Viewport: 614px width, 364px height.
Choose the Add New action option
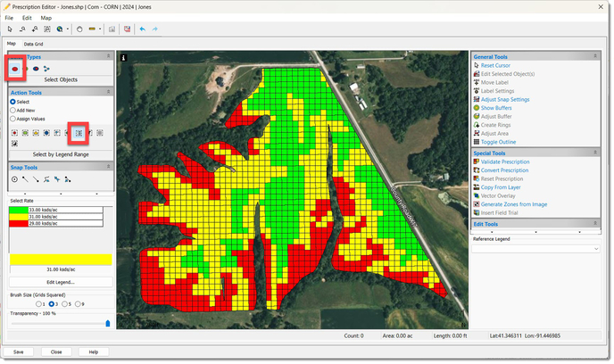point(12,110)
